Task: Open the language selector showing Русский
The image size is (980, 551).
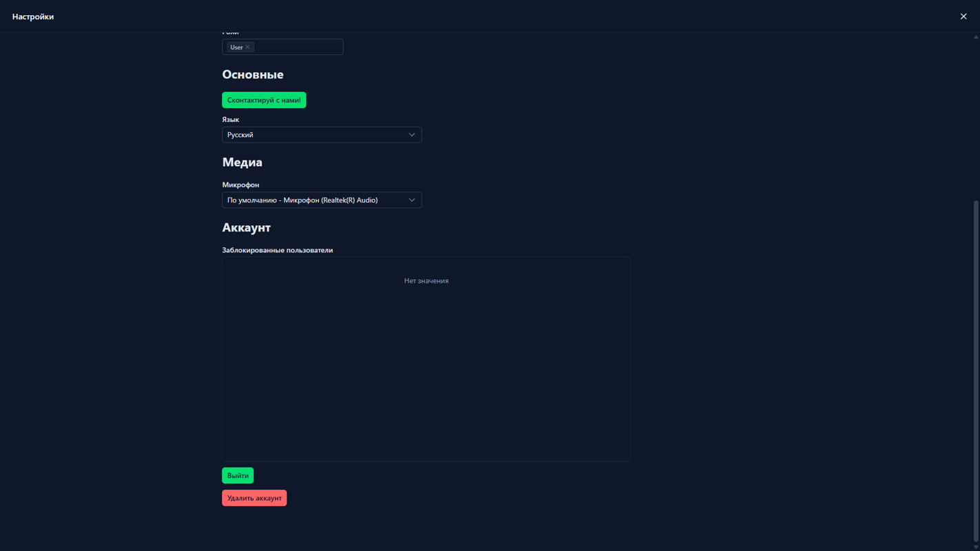Action: tap(321, 134)
